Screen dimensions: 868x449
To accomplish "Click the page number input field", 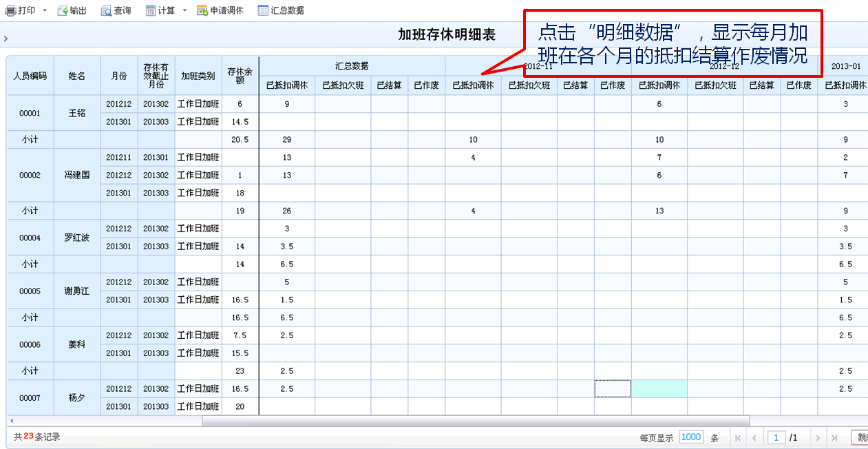I will (777, 437).
